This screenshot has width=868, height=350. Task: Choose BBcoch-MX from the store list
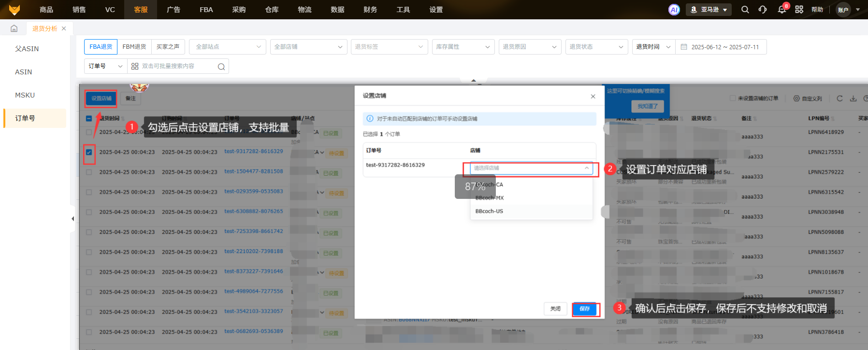pos(531,198)
